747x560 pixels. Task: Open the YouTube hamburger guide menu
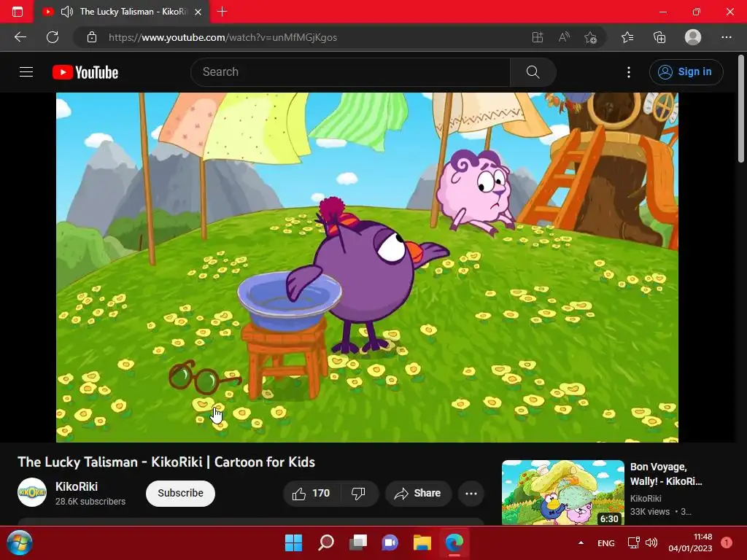[26, 72]
